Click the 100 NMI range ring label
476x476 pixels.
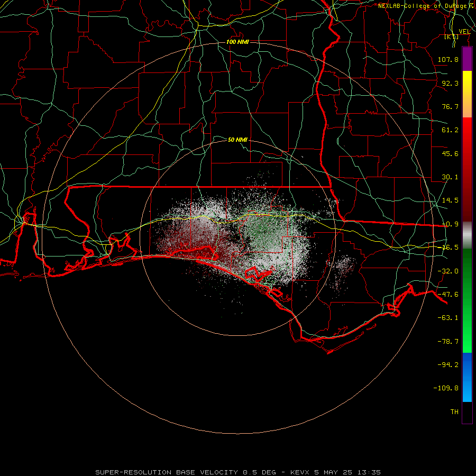(x=237, y=42)
